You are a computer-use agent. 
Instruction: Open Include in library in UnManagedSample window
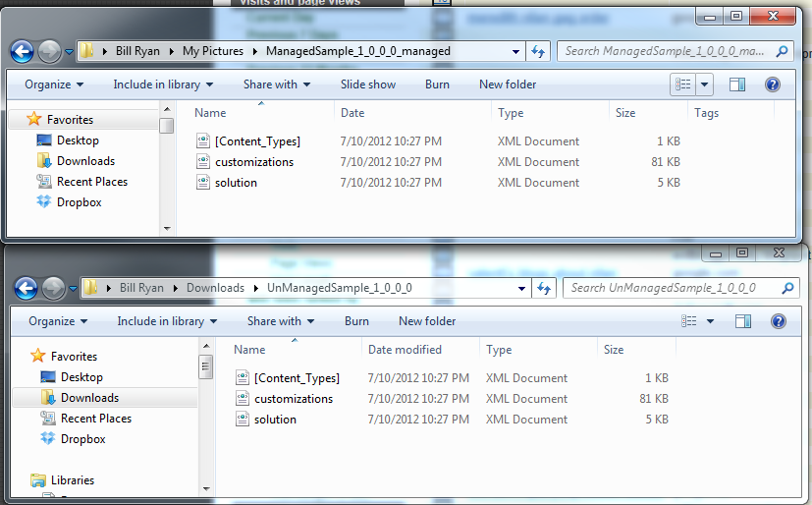pos(167,321)
